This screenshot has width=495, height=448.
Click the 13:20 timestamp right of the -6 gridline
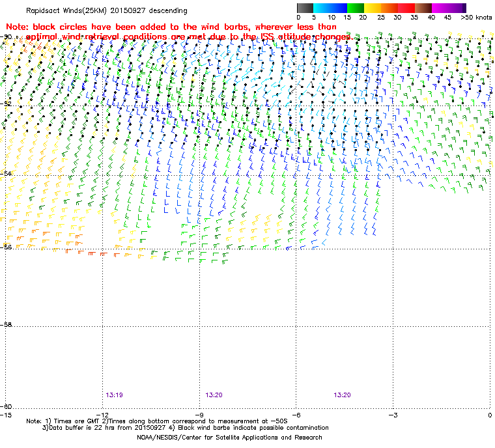[x=342, y=395]
